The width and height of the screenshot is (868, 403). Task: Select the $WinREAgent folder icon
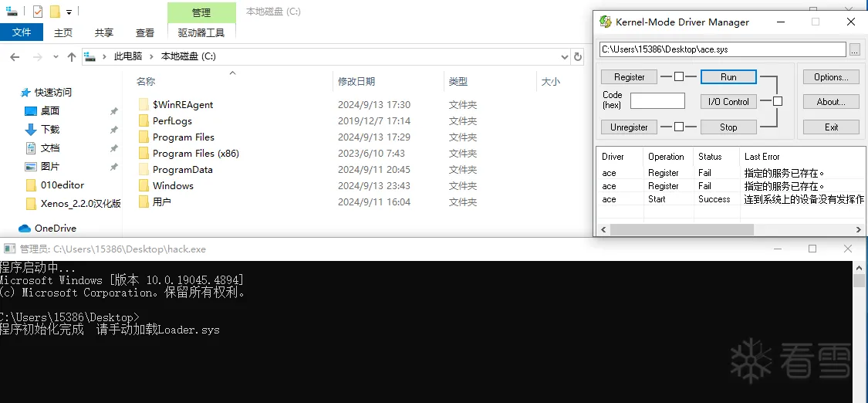click(x=144, y=105)
